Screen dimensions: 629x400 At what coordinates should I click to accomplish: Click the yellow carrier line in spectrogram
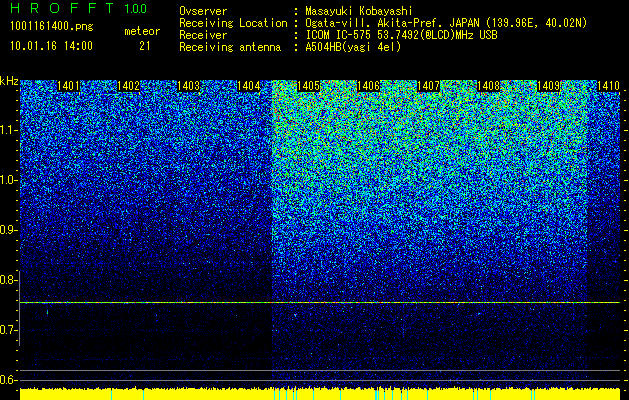click(x=320, y=303)
